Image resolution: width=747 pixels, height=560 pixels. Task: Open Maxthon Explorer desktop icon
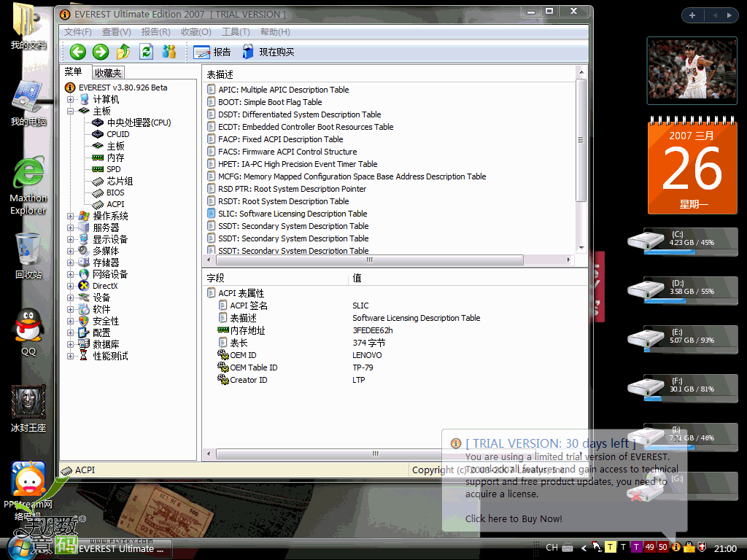[x=28, y=186]
